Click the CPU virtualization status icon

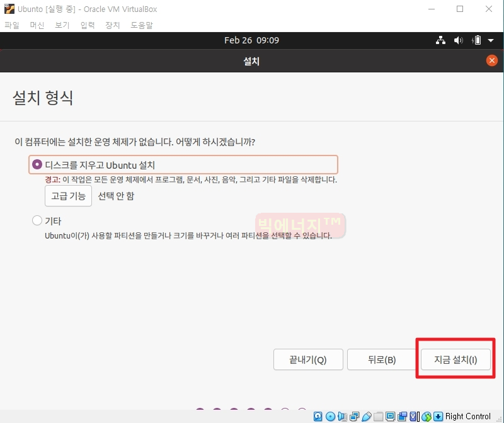[415, 417]
